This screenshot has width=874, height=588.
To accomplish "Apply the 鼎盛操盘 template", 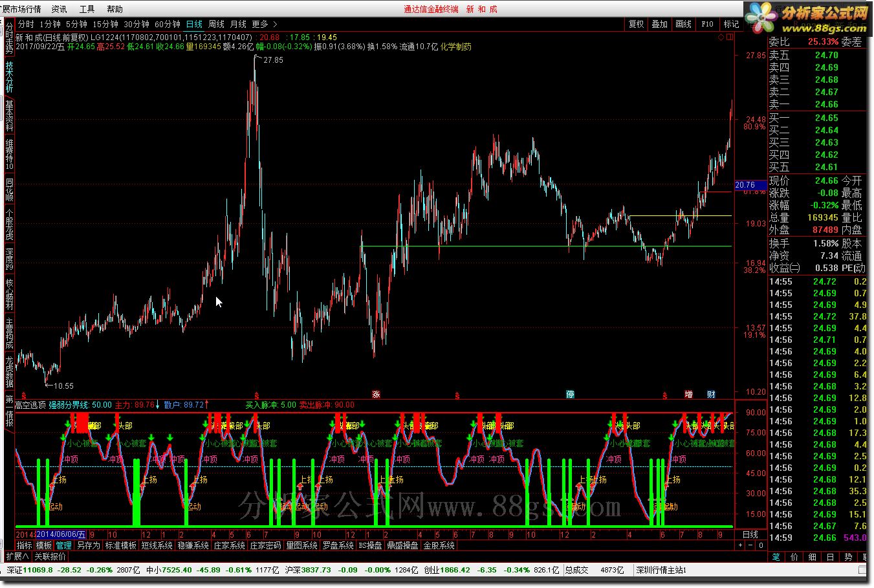I will 403,545.
